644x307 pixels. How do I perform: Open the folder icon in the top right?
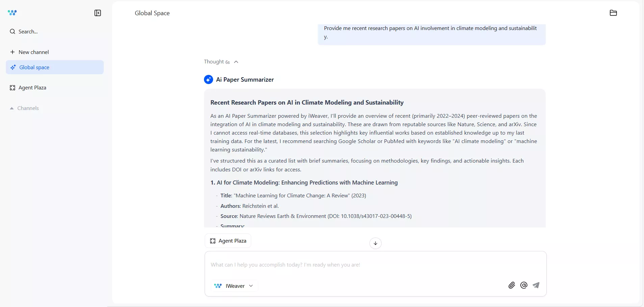coord(613,12)
